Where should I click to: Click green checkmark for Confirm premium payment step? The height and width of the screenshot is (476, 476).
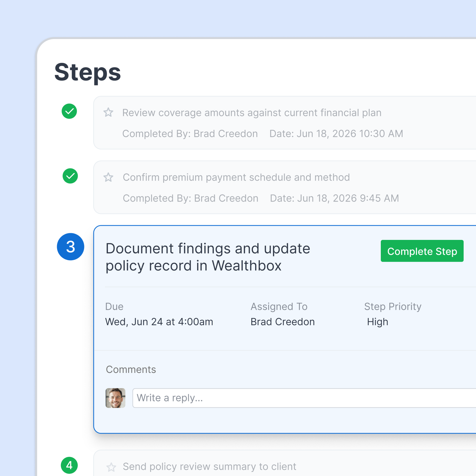point(70,176)
